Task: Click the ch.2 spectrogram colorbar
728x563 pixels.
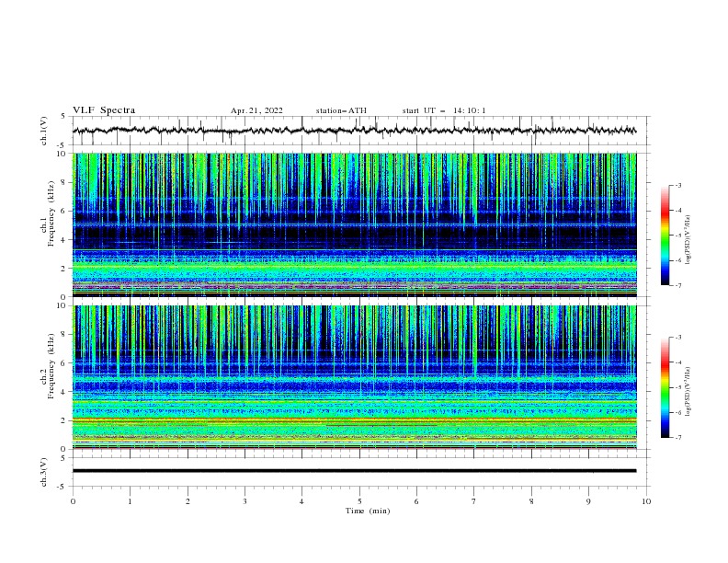Action: (x=665, y=387)
